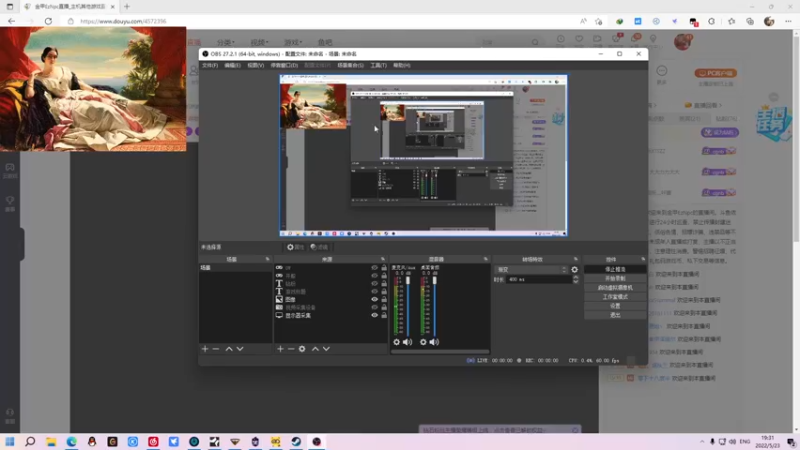Click 开始录制 start recording button
Image resolution: width=800 pixels, height=450 pixels.
(615, 279)
